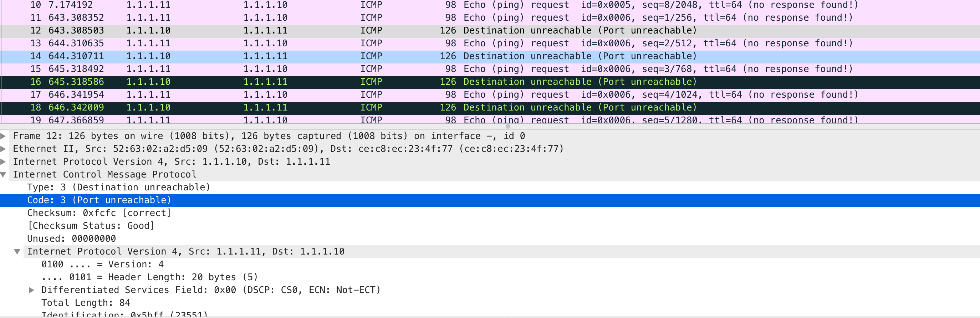Select the Total Length: 84 field
Viewport: 980px width, 318px height.
490,303
